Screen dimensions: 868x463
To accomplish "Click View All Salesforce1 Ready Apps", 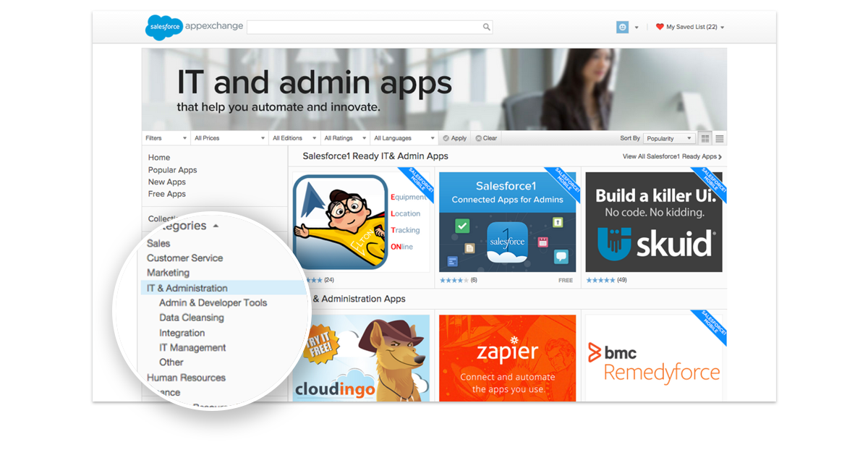I will coord(672,156).
